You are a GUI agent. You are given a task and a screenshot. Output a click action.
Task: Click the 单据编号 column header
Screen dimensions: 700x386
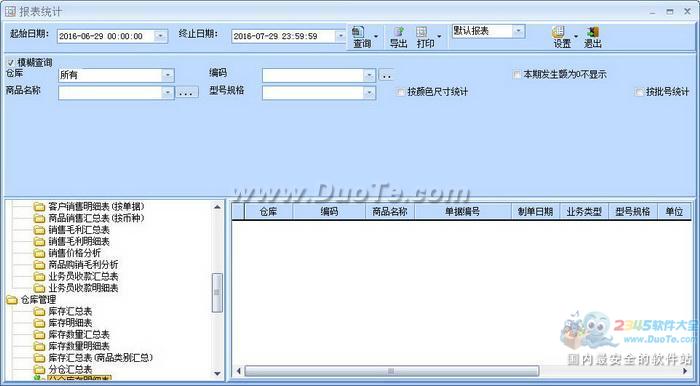pyautogui.click(x=462, y=212)
